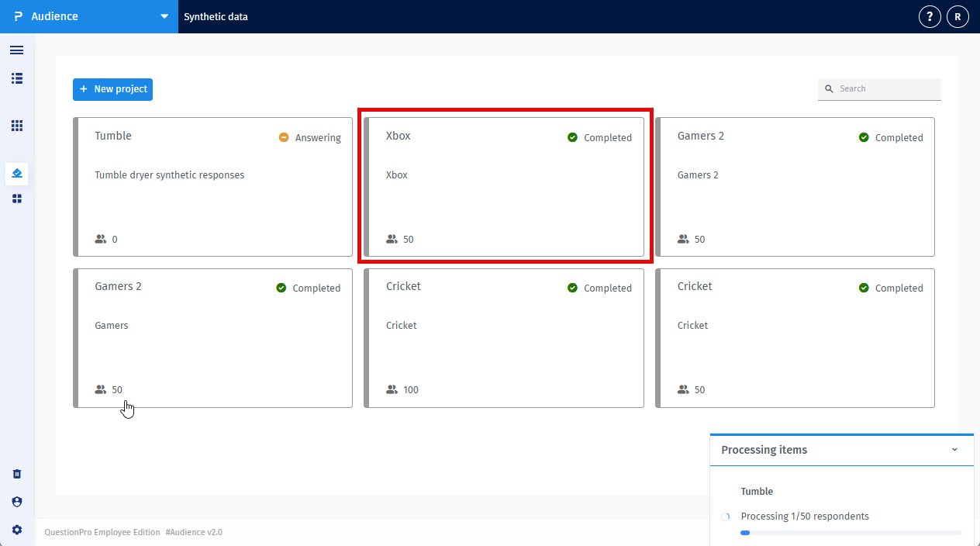The image size is (980, 546).
Task: Click 'Answering' status label
Action: (318, 138)
